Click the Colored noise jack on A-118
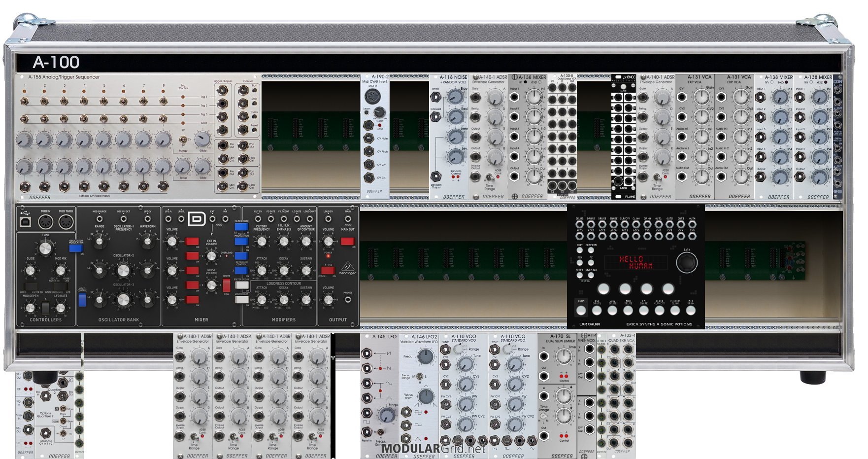868x459 pixels. tap(436, 117)
